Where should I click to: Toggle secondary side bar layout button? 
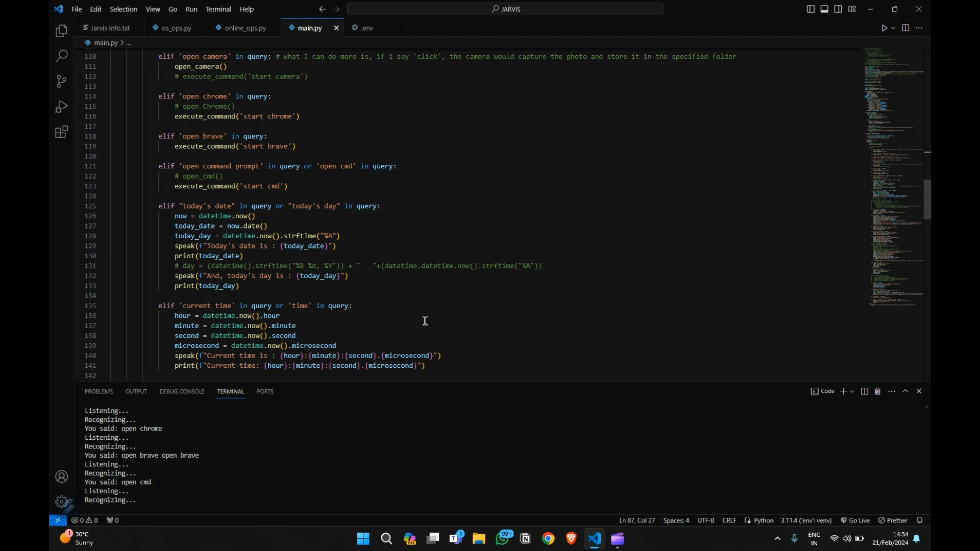pos(838,9)
